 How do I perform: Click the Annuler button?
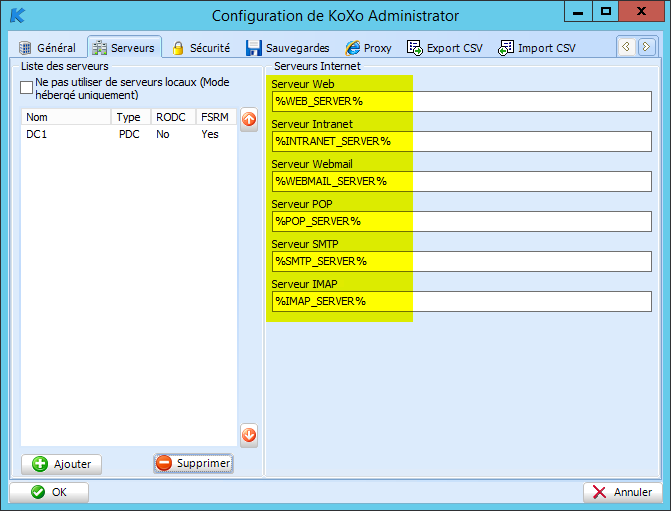pyautogui.click(x=623, y=492)
